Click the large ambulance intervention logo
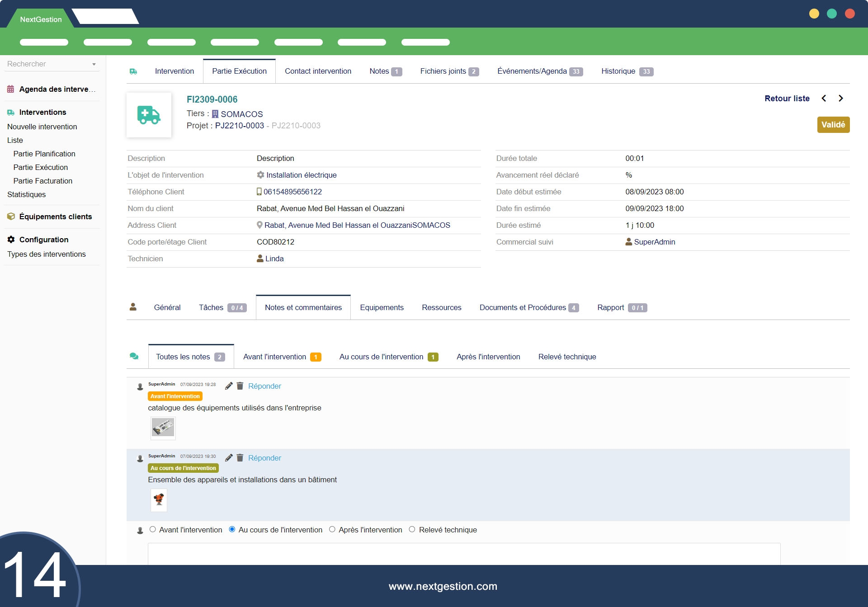Viewport: 868px width, 607px height. (149, 115)
